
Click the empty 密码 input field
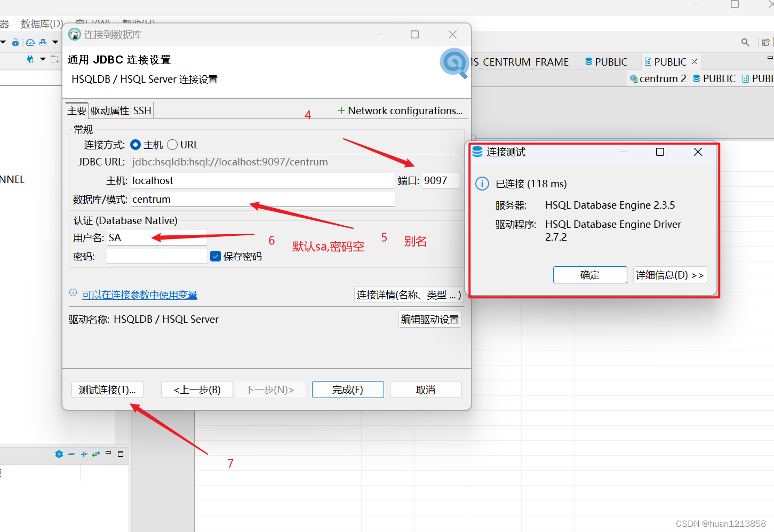point(157,256)
